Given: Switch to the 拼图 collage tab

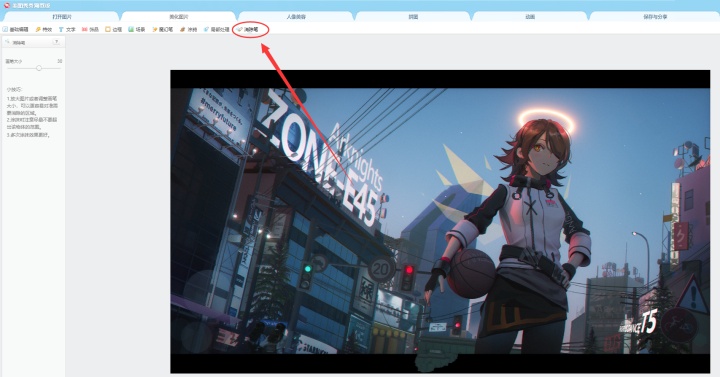Looking at the screenshot, I should click(x=413, y=17).
